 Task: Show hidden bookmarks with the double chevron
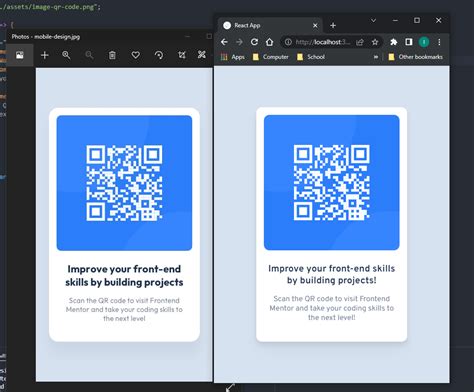point(376,57)
